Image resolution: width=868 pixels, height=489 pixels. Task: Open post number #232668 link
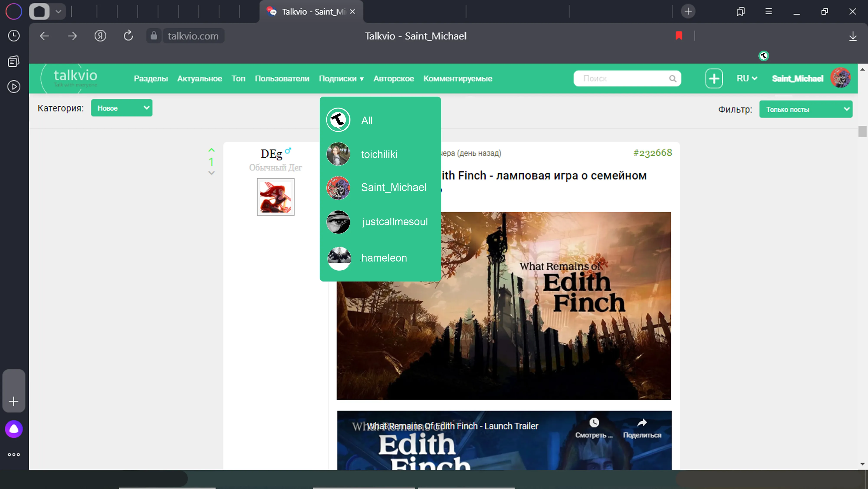(x=653, y=153)
